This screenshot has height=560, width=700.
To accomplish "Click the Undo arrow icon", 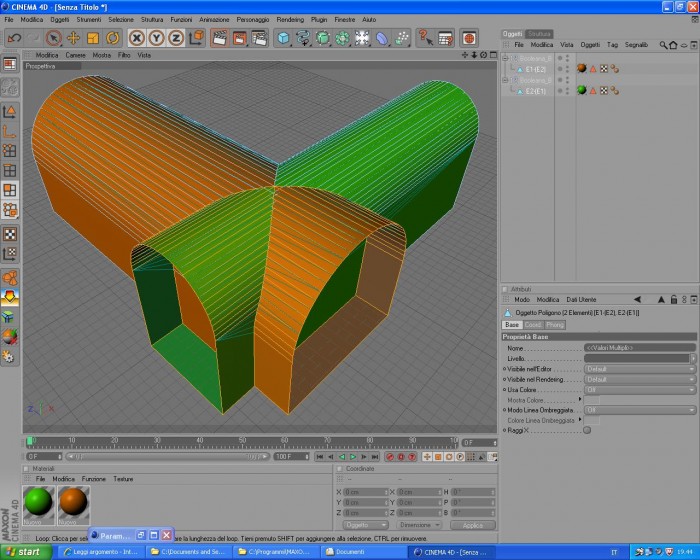I will pos(14,38).
